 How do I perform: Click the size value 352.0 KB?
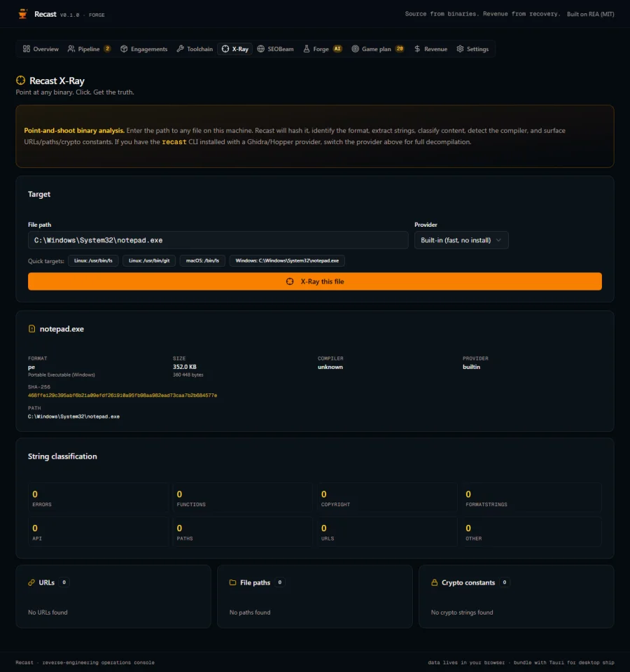point(184,367)
